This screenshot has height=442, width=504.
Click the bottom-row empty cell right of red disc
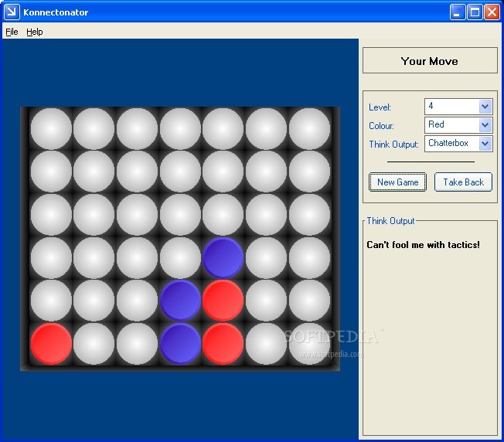click(266, 344)
